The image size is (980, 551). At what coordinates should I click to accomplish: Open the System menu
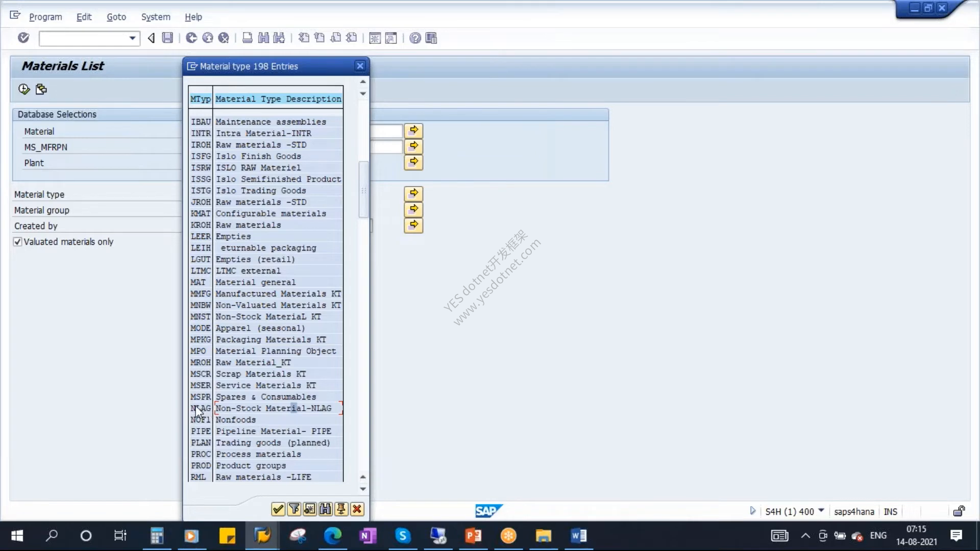(x=156, y=17)
